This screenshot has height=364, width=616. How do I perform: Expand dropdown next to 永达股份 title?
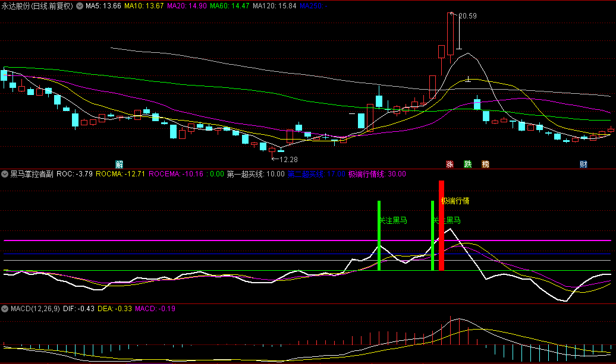coord(80,5)
